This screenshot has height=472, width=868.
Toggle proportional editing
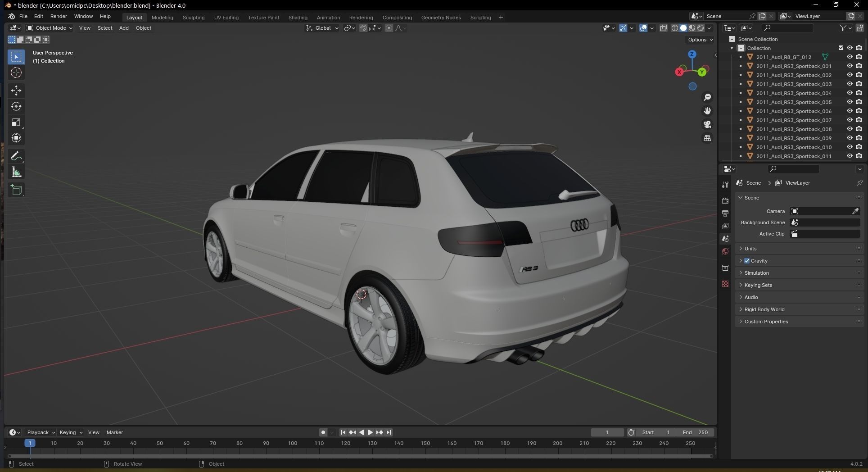(x=389, y=28)
